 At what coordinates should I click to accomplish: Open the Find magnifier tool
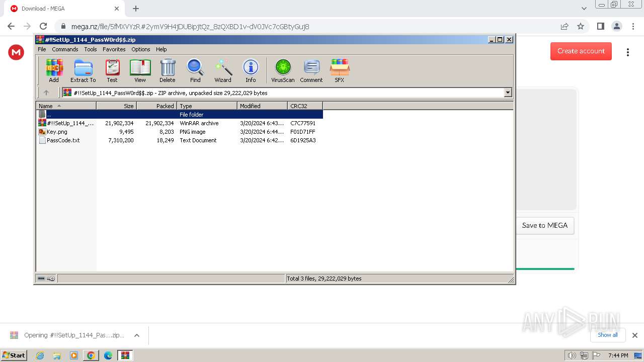[x=195, y=70]
